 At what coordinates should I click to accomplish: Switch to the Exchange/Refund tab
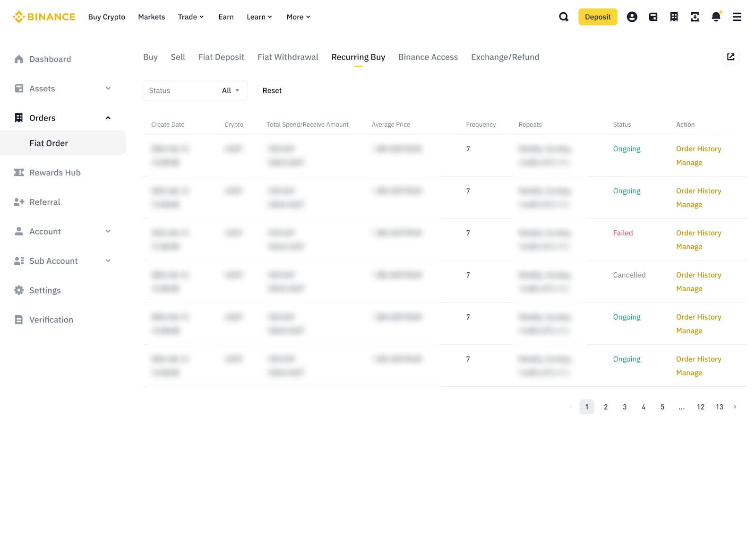(x=505, y=57)
